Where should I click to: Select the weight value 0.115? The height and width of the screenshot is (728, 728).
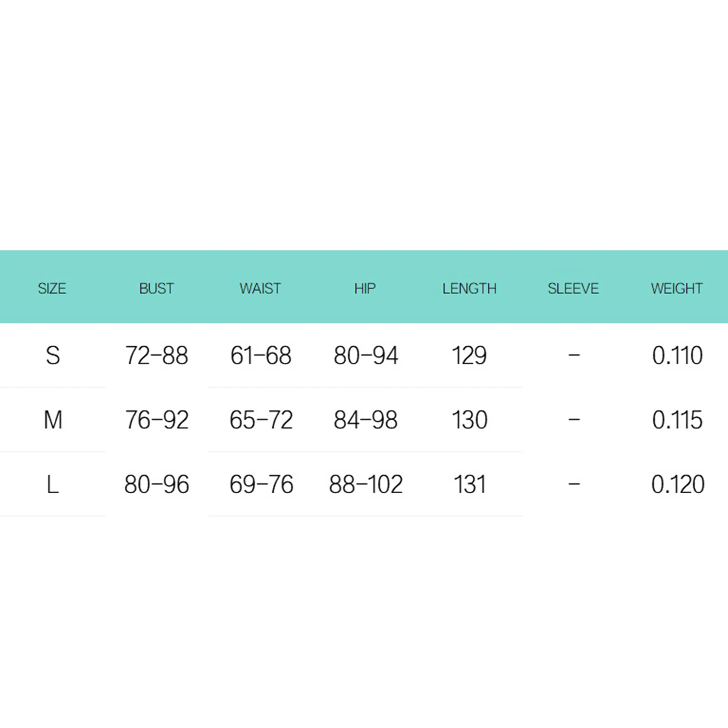pyautogui.click(x=677, y=420)
